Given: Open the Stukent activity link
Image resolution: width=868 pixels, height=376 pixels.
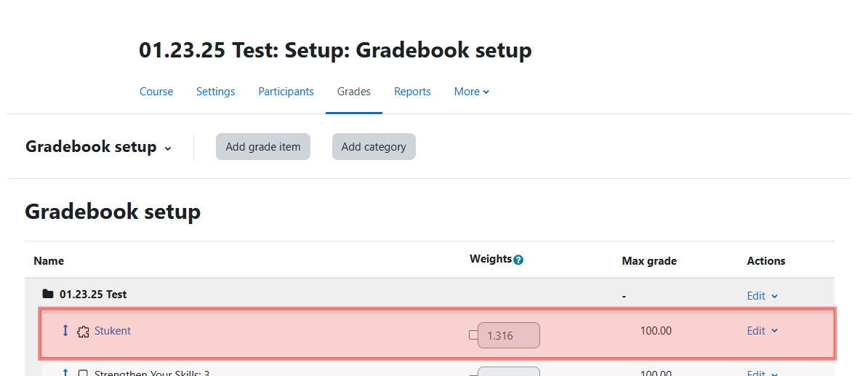Looking at the screenshot, I should [x=113, y=331].
